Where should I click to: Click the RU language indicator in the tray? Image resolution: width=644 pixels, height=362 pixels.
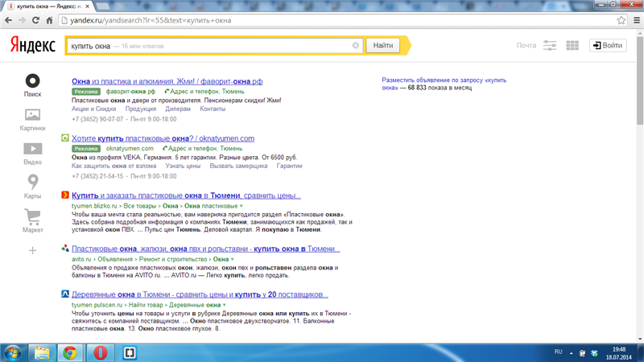[558, 352]
